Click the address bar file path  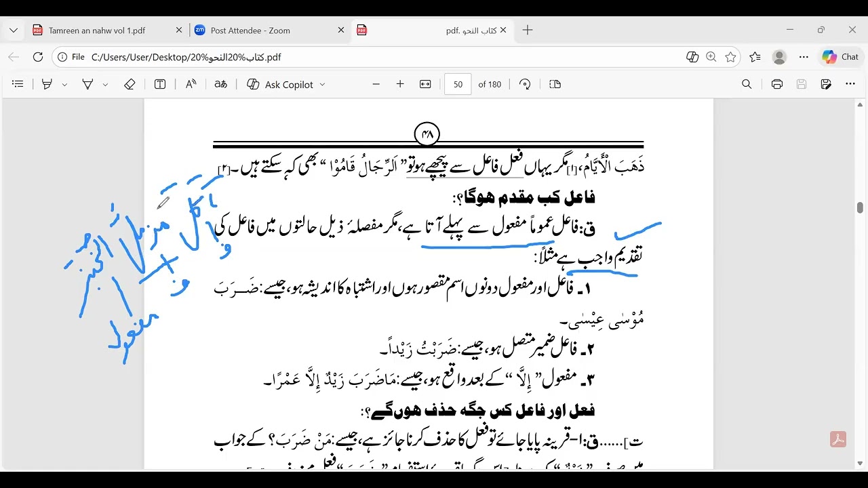point(186,58)
